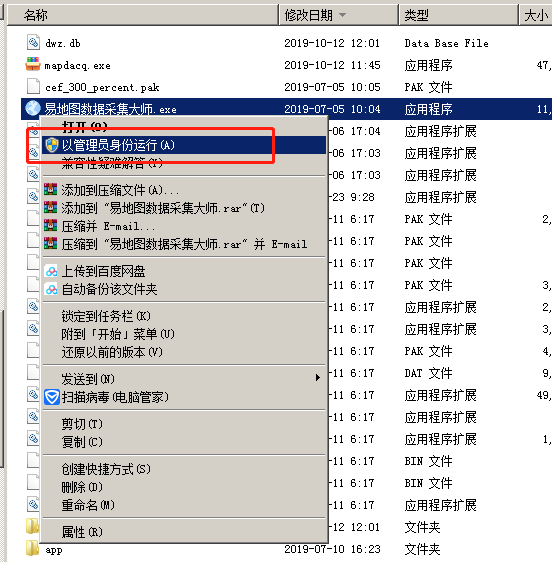
Task: Click the mapdacq.exe installer icon
Action: (x=33, y=65)
